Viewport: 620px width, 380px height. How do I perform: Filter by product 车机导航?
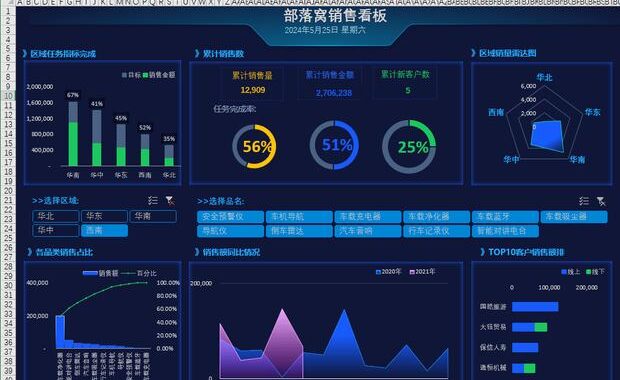click(299, 217)
